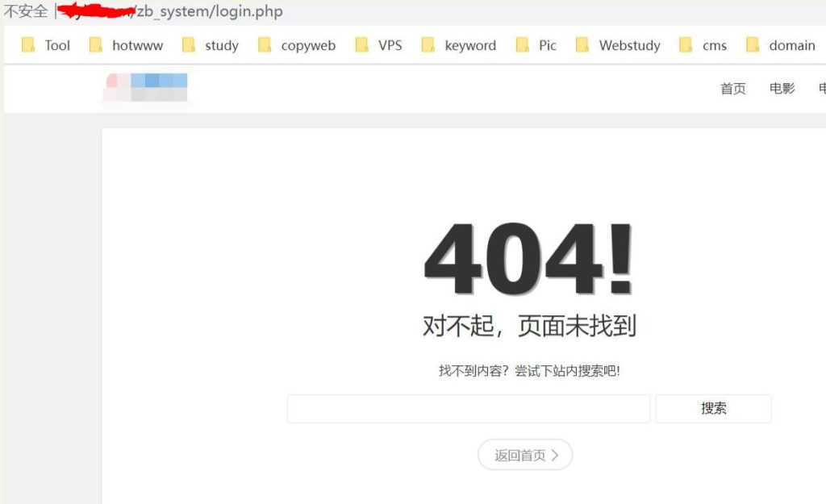Screen dimensions: 826x504
Task: Click the 对不起，页面未找到 message
Action: point(529,326)
